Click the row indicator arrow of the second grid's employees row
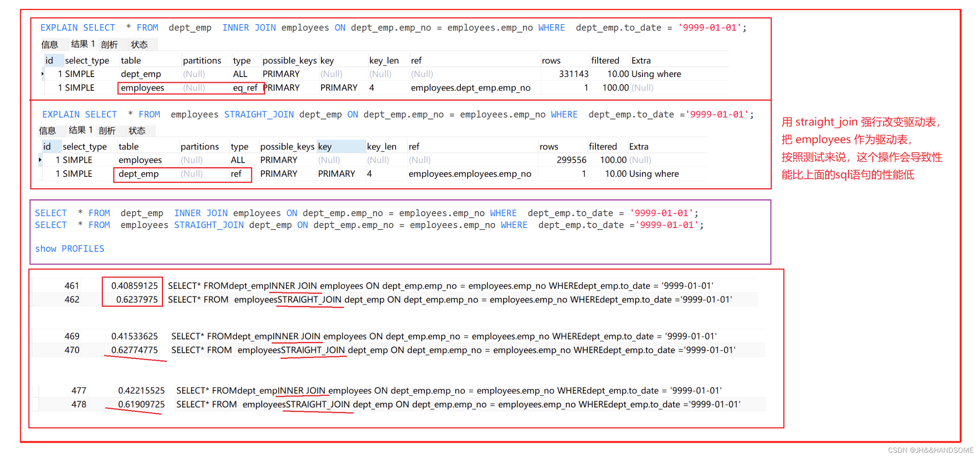 pyautogui.click(x=40, y=160)
